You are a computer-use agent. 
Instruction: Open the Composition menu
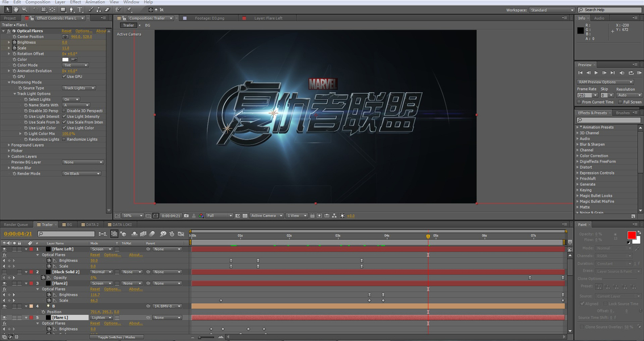pyautogui.click(x=37, y=2)
